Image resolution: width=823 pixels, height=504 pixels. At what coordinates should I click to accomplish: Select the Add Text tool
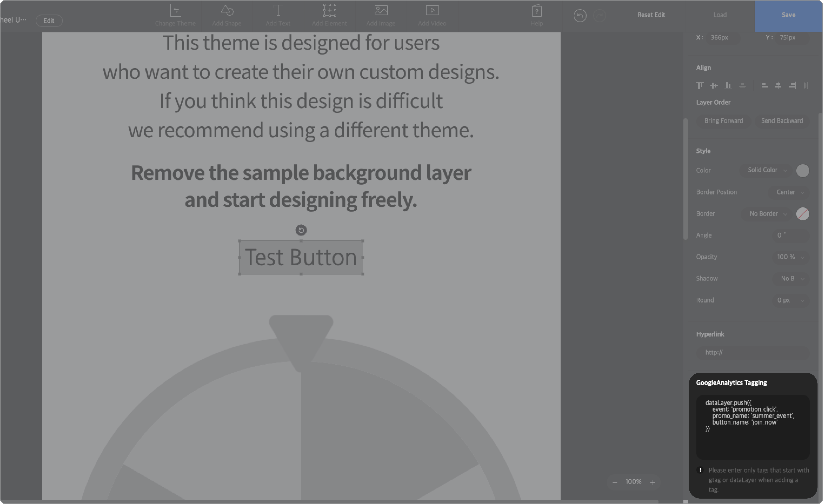278,15
